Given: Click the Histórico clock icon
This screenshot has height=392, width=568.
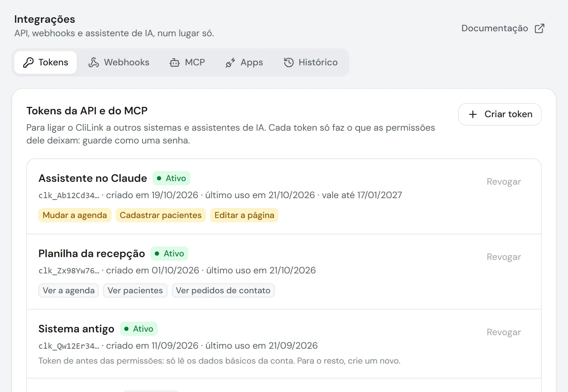Looking at the screenshot, I should click(289, 62).
